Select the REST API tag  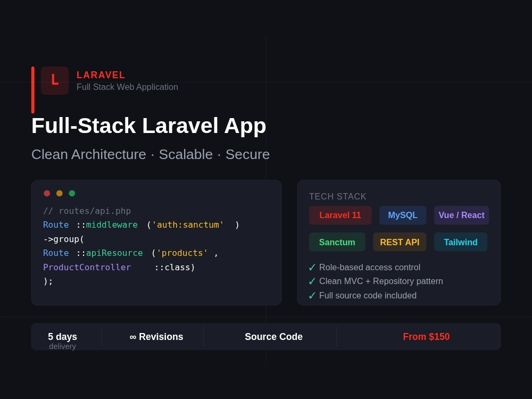400,242
